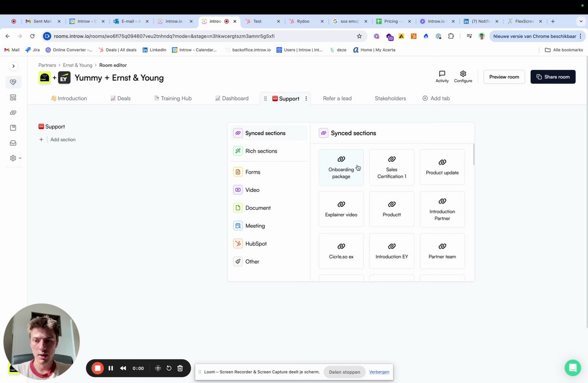
Task: Bookmark this page with star icon
Action: pyautogui.click(x=359, y=36)
